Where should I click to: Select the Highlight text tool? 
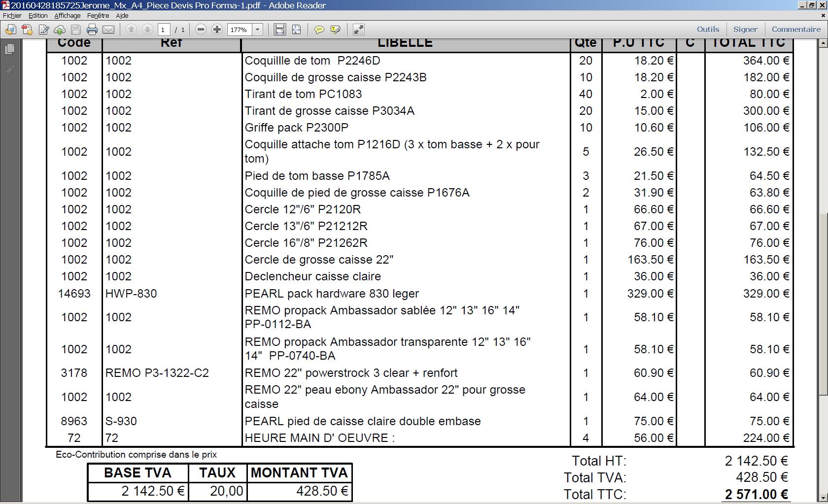coord(336,30)
